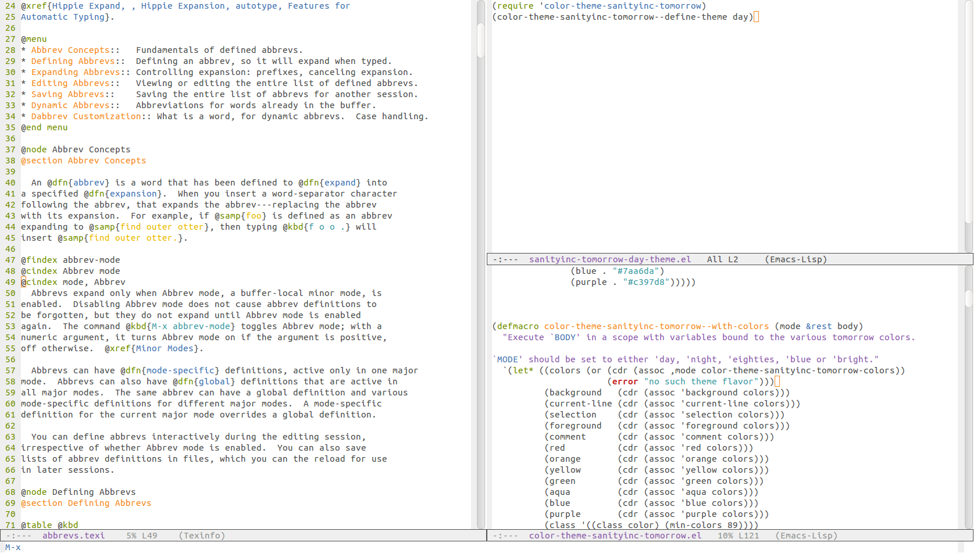Click the scrollbar thumb of the abbrevs.texi window
Viewport: 977px width, 560px height.
coord(481,40)
